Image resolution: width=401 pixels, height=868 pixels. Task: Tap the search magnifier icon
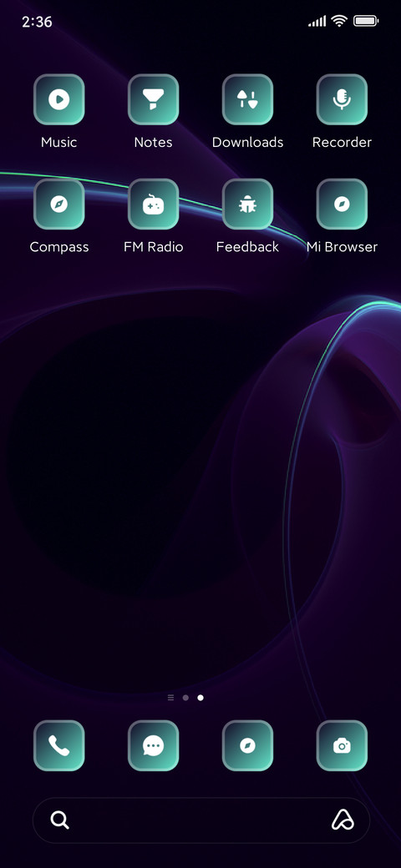pos(60,820)
